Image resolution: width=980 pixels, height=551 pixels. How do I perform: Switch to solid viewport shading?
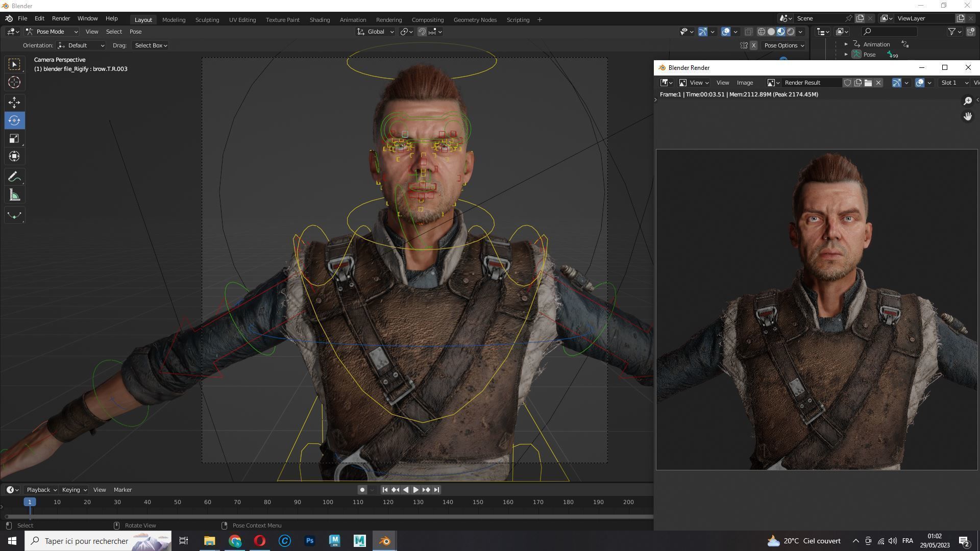coord(771,32)
